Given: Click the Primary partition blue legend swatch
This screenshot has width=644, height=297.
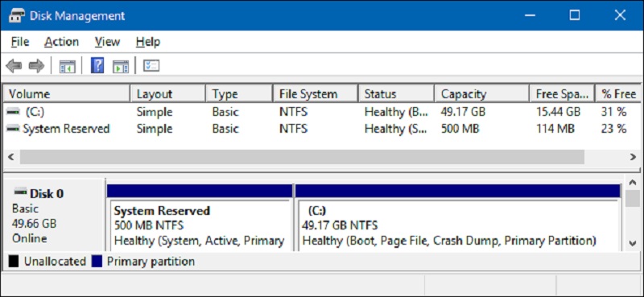Looking at the screenshot, I should tap(97, 262).
